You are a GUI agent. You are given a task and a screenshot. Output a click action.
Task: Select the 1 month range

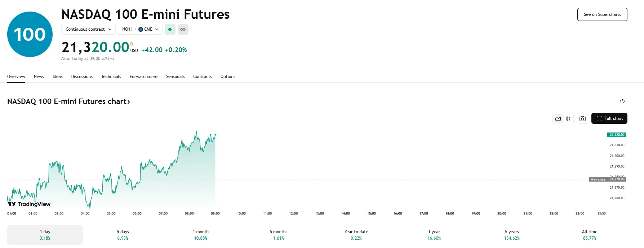201,235
